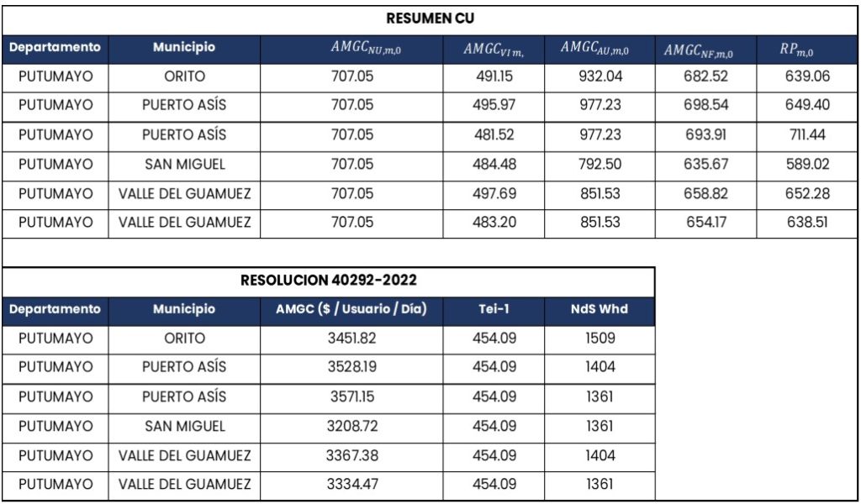This screenshot has width=861, height=504.
Task: Click the ORITO cell in RESUMEN CU table
Action: pyautogui.click(x=184, y=76)
